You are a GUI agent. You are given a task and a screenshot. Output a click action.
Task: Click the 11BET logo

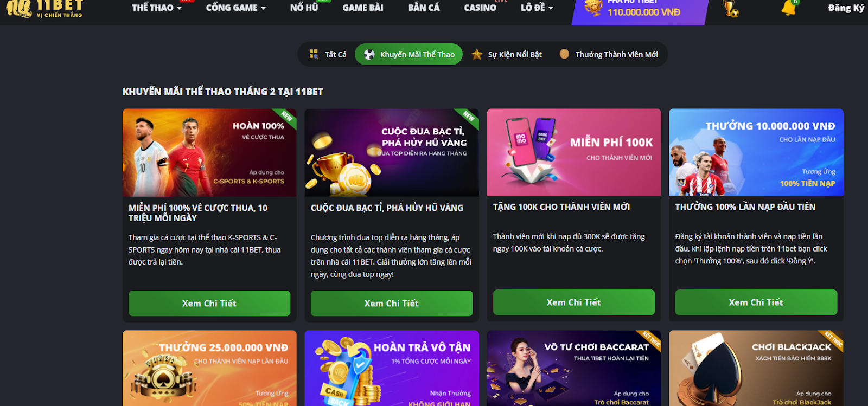[x=44, y=9]
